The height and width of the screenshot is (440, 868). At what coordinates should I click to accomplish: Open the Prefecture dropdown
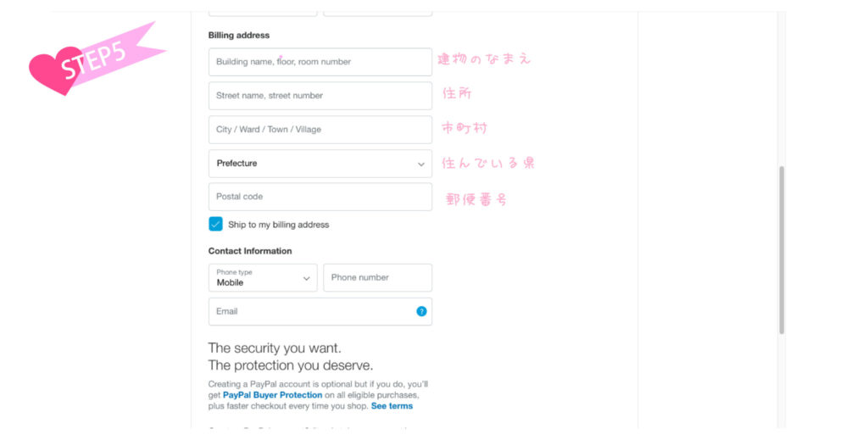click(x=320, y=164)
